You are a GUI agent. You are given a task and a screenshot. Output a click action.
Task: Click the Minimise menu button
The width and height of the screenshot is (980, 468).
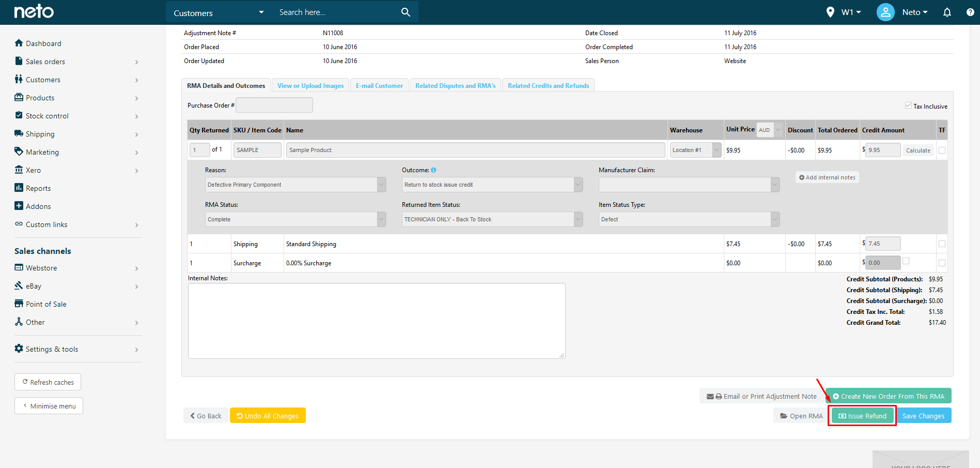point(49,406)
